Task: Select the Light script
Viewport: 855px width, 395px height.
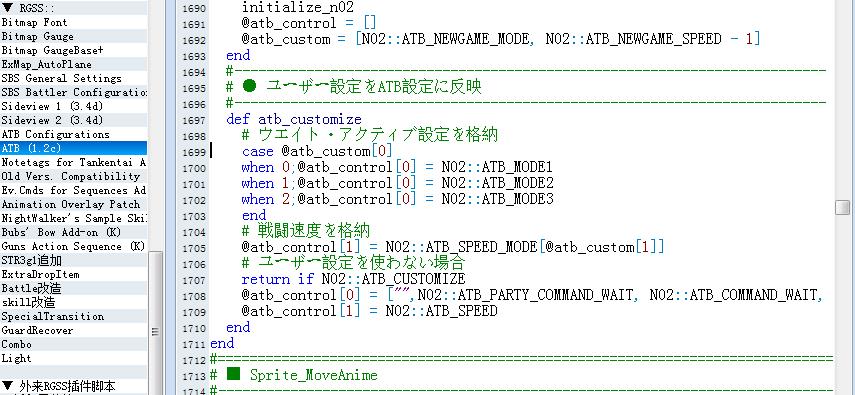Action: [74, 358]
